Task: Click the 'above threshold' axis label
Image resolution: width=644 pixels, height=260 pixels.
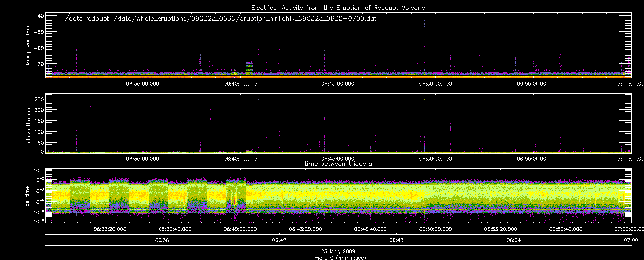Action: tap(28, 123)
